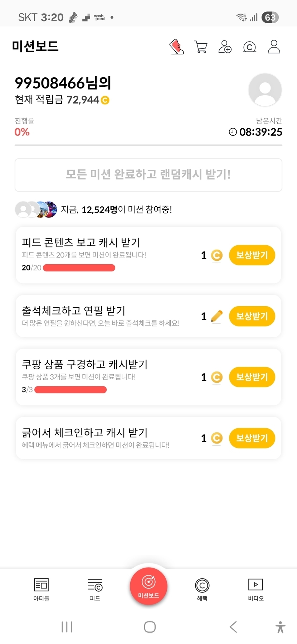Image resolution: width=297 pixels, height=644 pixels.
Task: Tap the red sneaker icon in header
Action: coord(176,47)
